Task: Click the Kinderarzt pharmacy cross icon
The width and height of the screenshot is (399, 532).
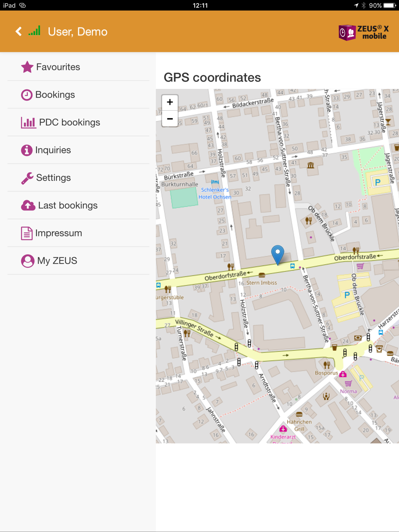Action: coord(283,429)
